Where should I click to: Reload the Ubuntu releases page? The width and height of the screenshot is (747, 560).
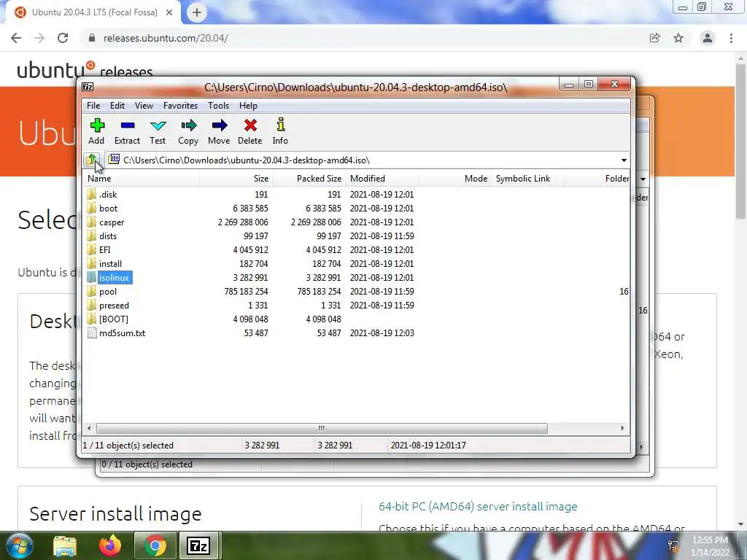tap(63, 38)
